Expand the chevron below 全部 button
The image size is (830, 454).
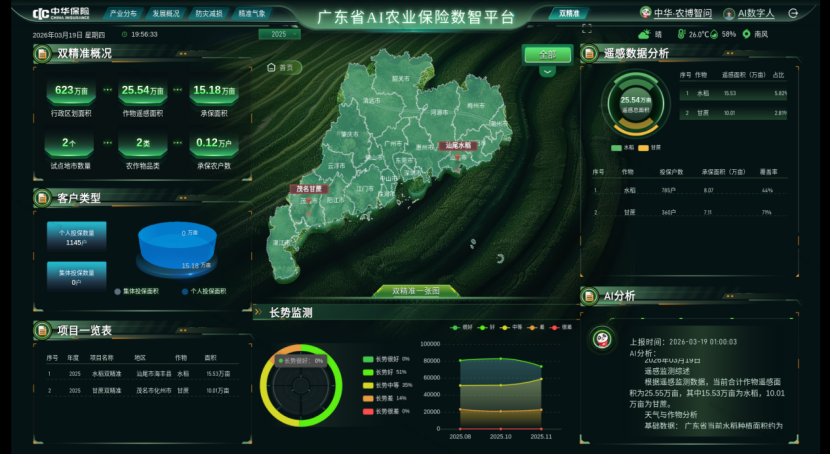pos(547,72)
